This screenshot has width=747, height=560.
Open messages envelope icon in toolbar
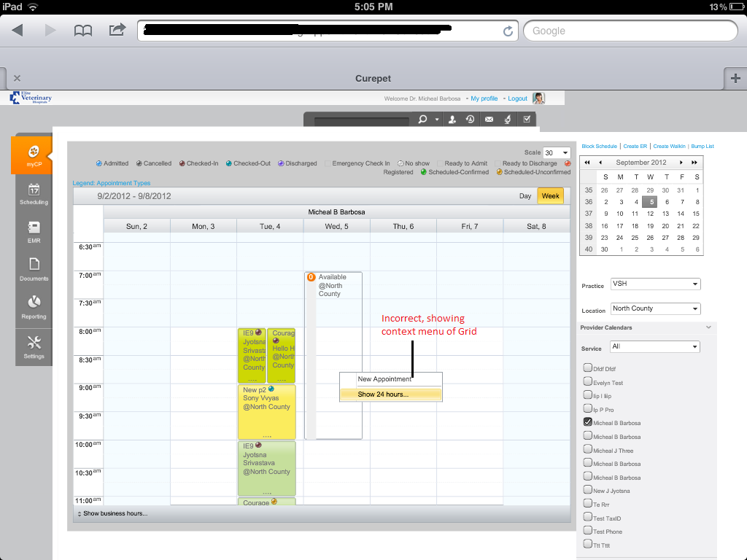tap(489, 119)
